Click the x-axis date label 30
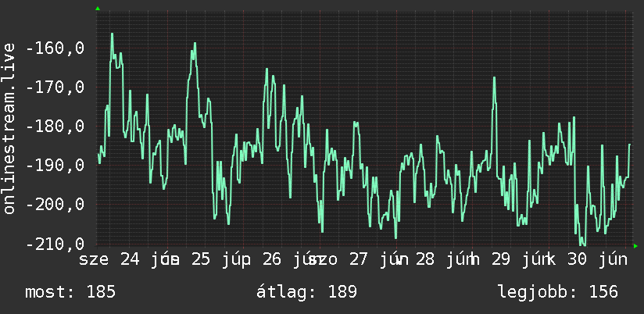Viewport: 644px width, 314px height. click(577, 259)
